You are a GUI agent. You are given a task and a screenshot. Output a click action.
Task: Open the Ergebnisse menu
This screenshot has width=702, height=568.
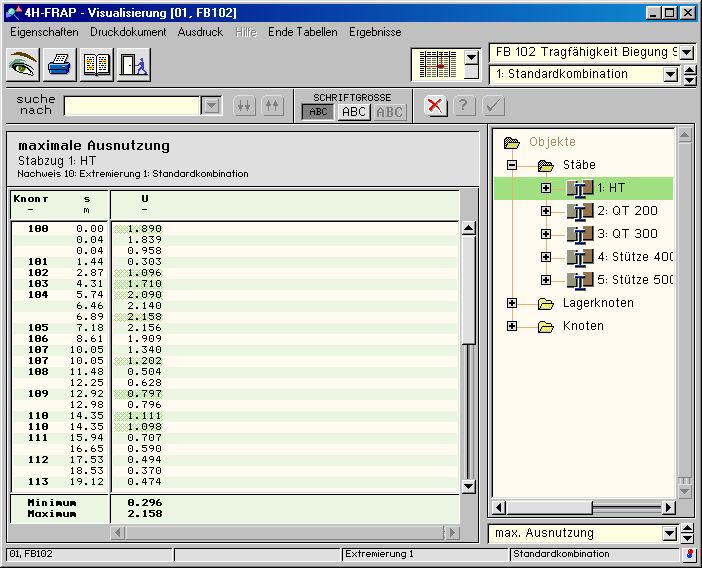pyautogui.click(x=375, y=32)
